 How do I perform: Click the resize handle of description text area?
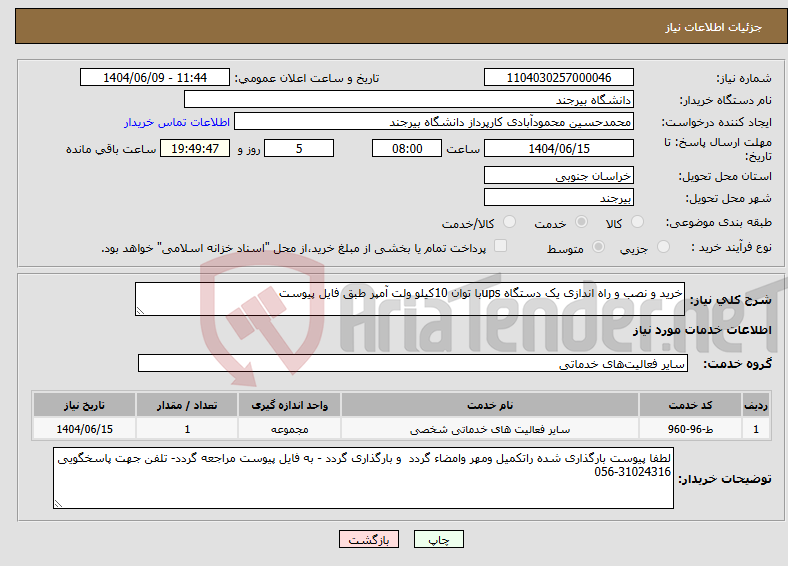coord(140,311)
